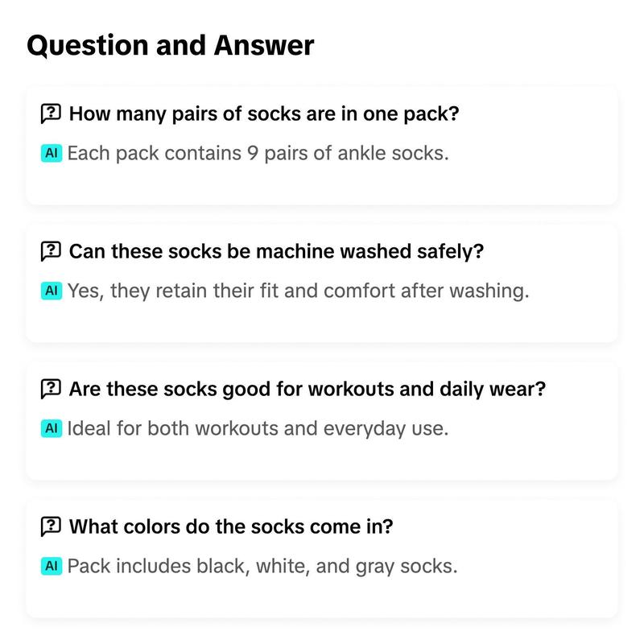Select the answer about workouts and everyday use
The image size is (644, 644).
click(x=258, y=429)
